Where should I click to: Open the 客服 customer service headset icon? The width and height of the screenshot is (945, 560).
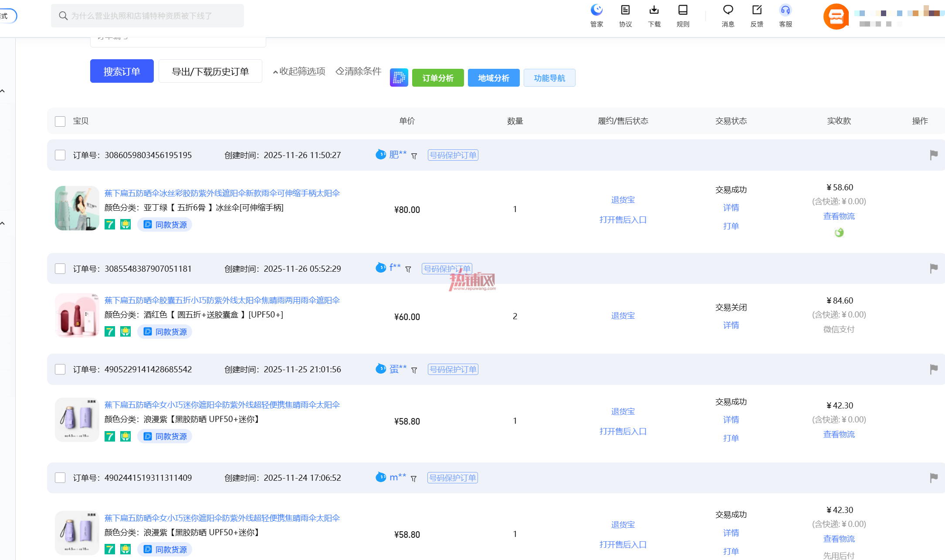(785, 10)
